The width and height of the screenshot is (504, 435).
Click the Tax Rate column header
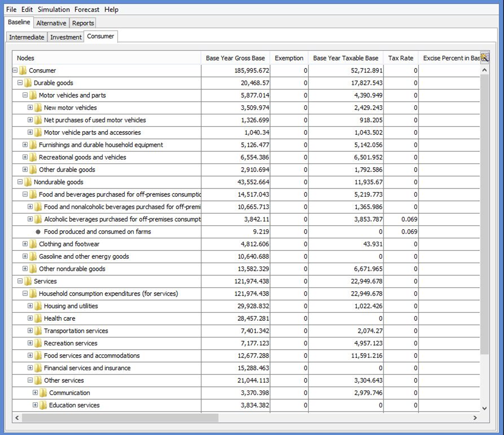coord(401,58)
